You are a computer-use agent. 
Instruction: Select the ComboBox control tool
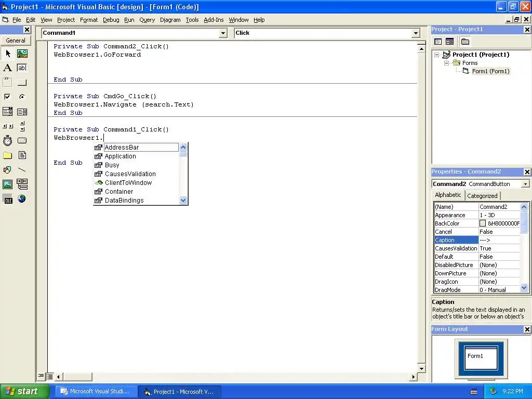pyautogui.click(x=8, y=112)
